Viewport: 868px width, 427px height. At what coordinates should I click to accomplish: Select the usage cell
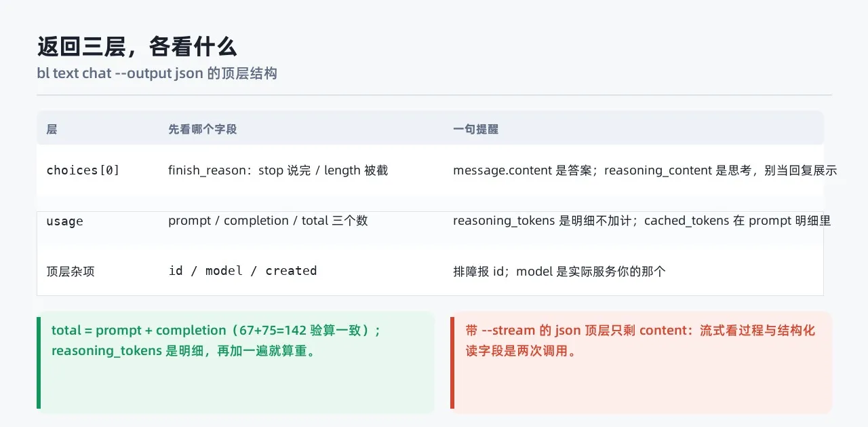(64, 221)
